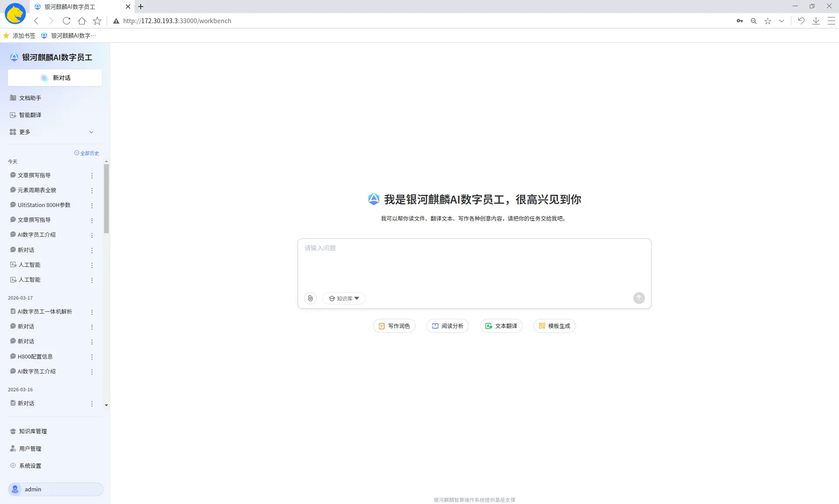Open UltiStation 800H参数 conversation

click(44, 205)
